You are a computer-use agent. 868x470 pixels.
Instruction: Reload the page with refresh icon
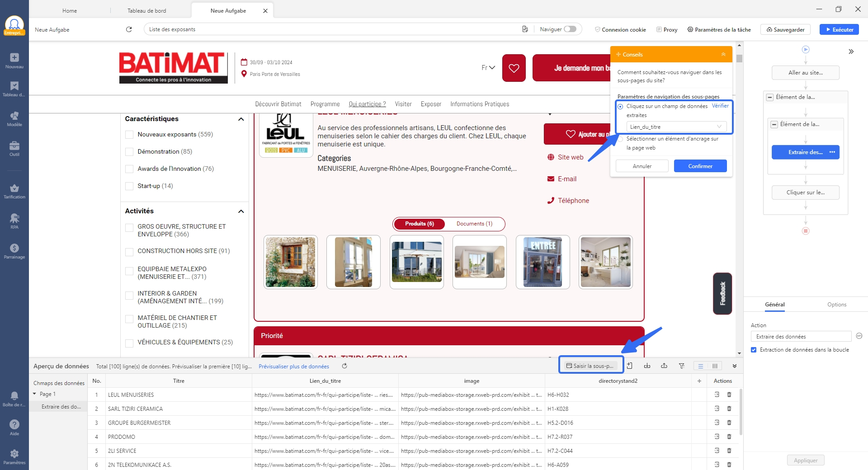(129, 29)
